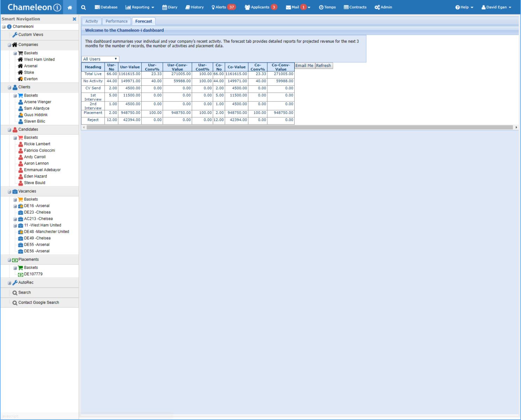Open Applicants with 3 notifications
The height and width of the screenshot is (420, 521).
click(x=261, y=7)
